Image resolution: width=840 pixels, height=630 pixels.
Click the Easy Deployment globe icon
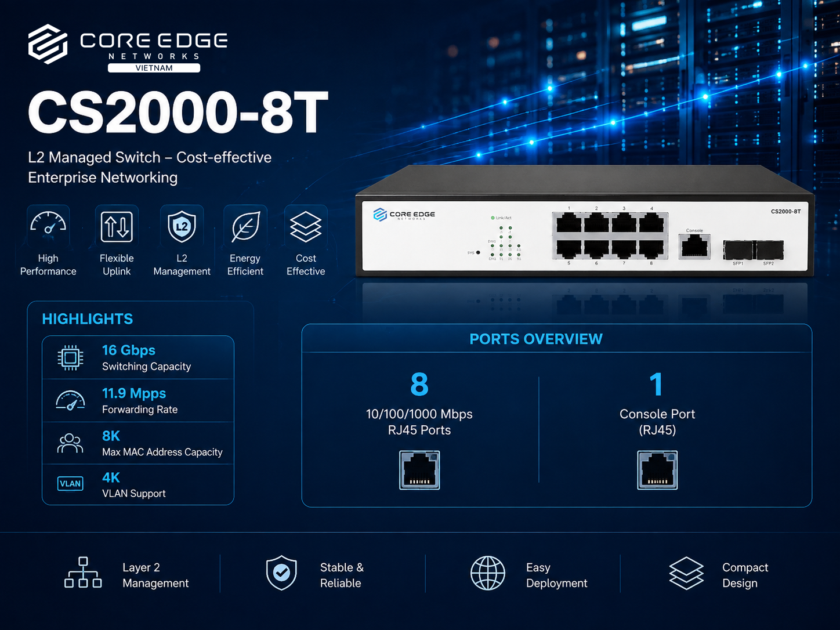pyautogui.click(x=488, y=573)
